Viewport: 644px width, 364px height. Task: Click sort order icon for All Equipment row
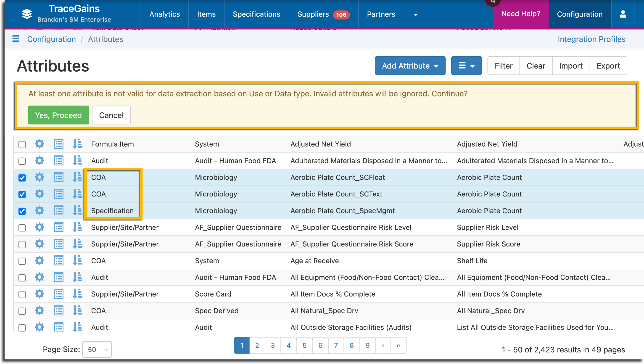(77, 277)
